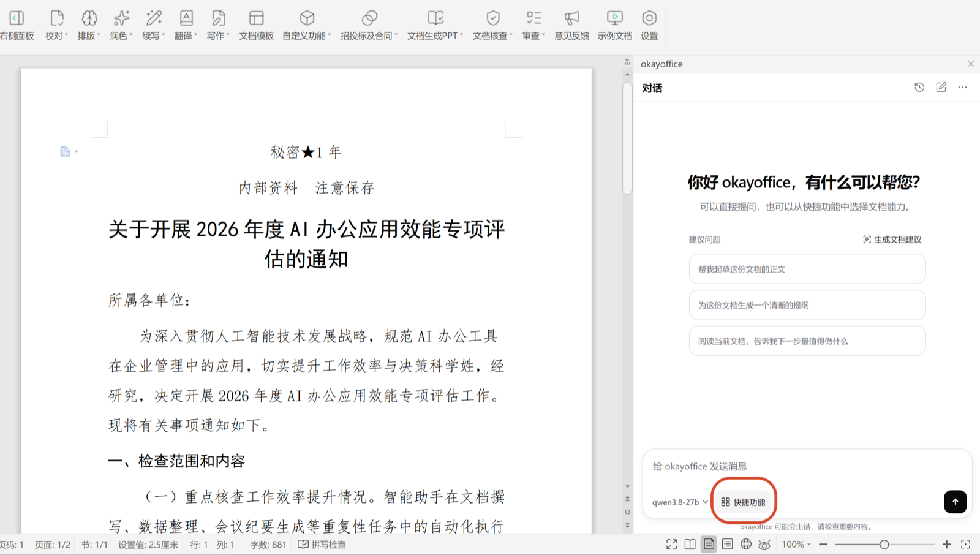The image size is (980, 555).
Task: Switch to page layout view
Action: [709, 545]
